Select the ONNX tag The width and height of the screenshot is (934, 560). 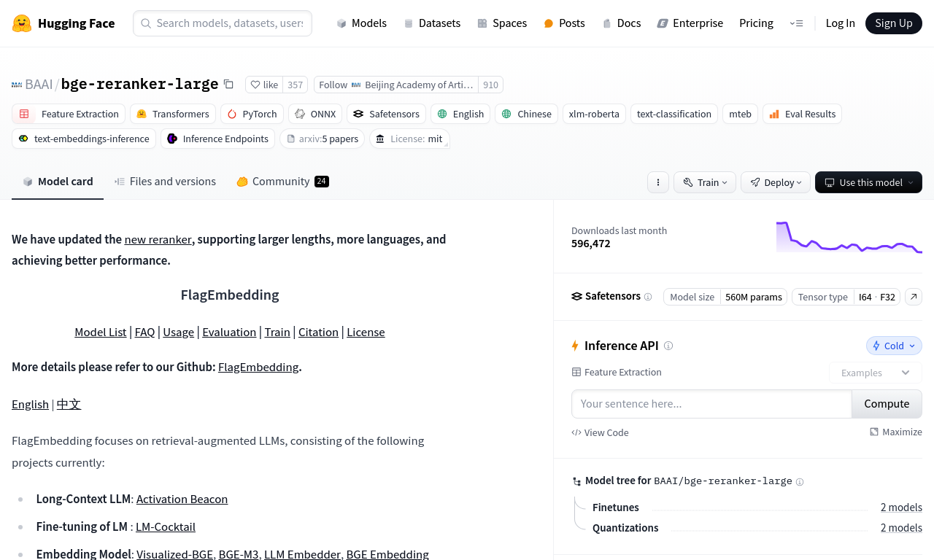[315, 114]
